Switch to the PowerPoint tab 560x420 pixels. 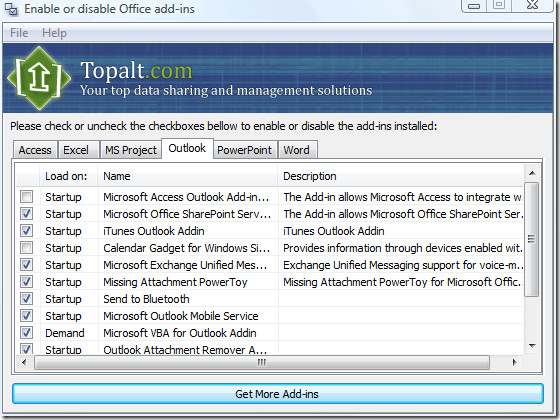(x=245, y=150)
